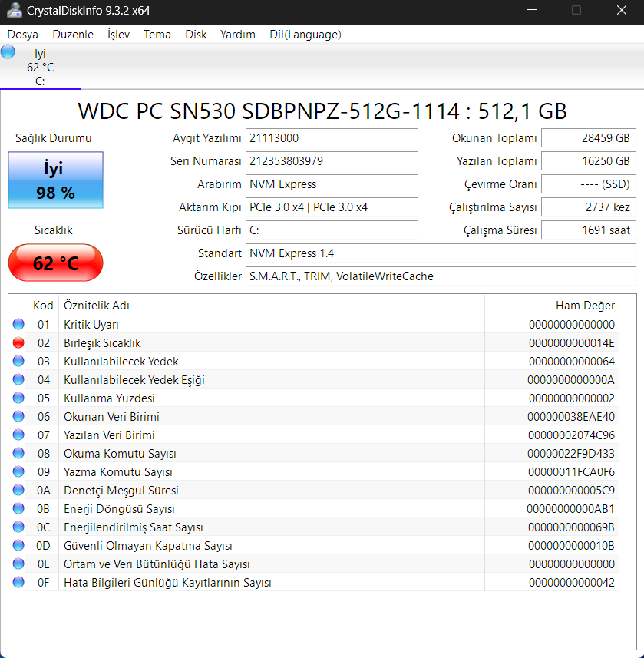644x658 pixels.
Task: Click the Çalışma Süresi value 1691 saat
Action: [x=589, y=230]
